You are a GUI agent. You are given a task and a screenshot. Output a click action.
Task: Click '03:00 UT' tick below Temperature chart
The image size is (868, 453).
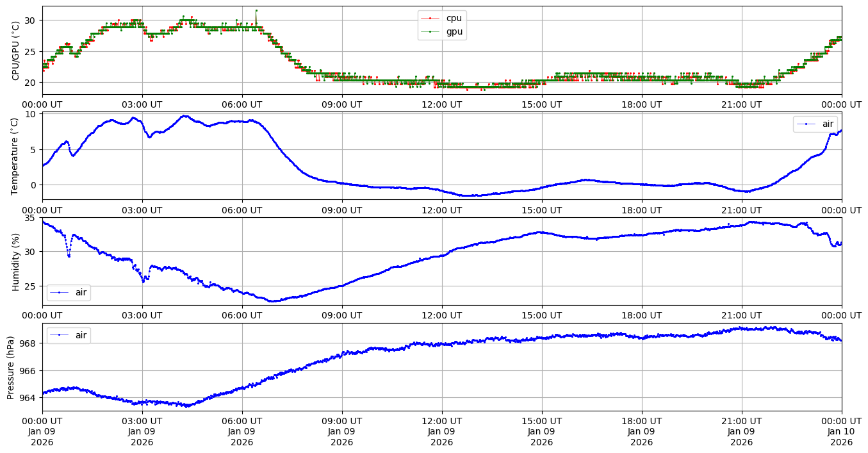(142, 210)
